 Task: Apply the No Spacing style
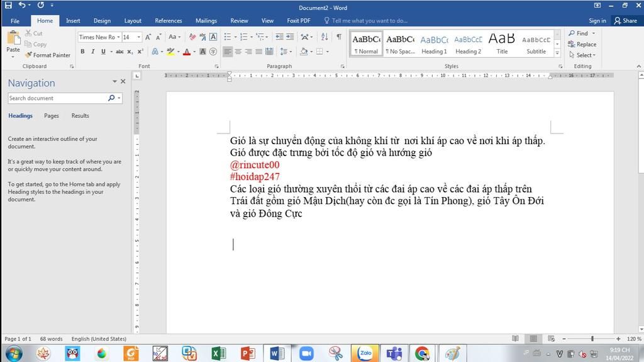(x=401, y=43)
